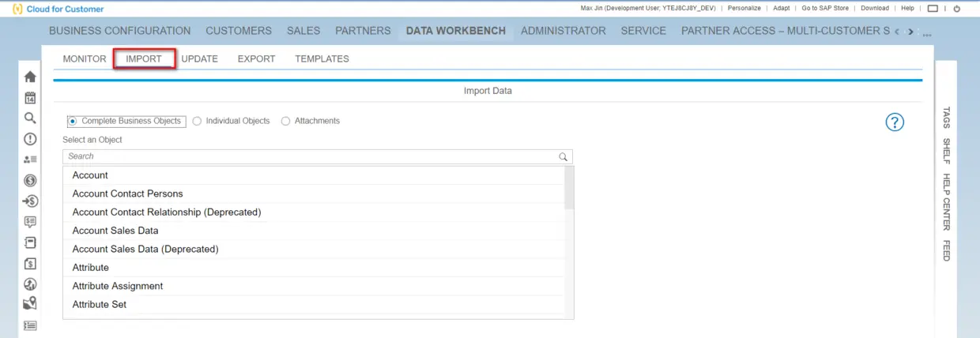Click the Go to SAP Store link
The width and height of the screenshot is (980, 338).
coord(825,8)
